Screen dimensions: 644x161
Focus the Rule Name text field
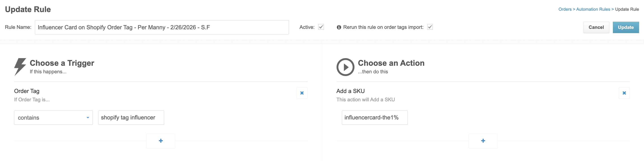[162, 27]
